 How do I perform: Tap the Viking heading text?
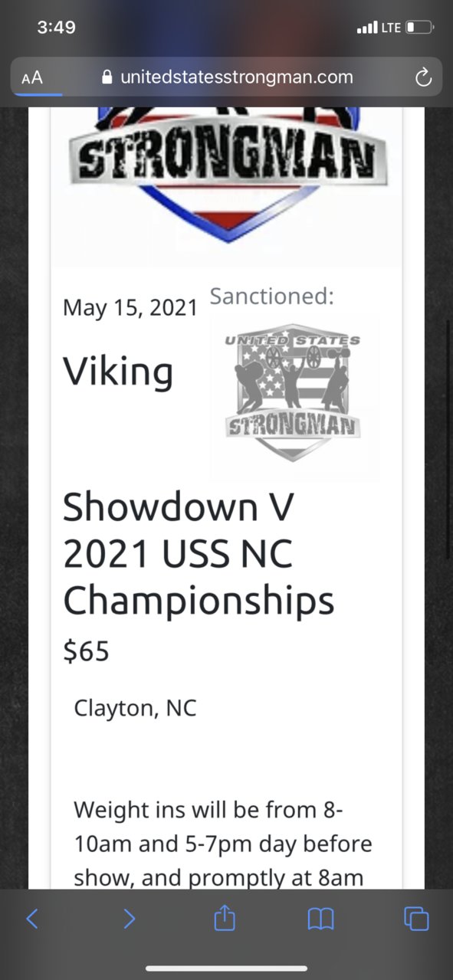coord(118,372)
